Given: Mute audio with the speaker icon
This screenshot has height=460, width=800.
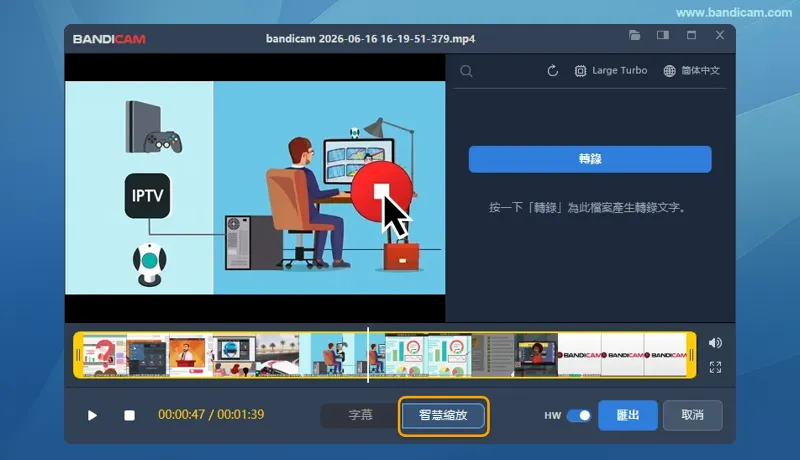Looking at the screenshot, I should pos(715,343).
